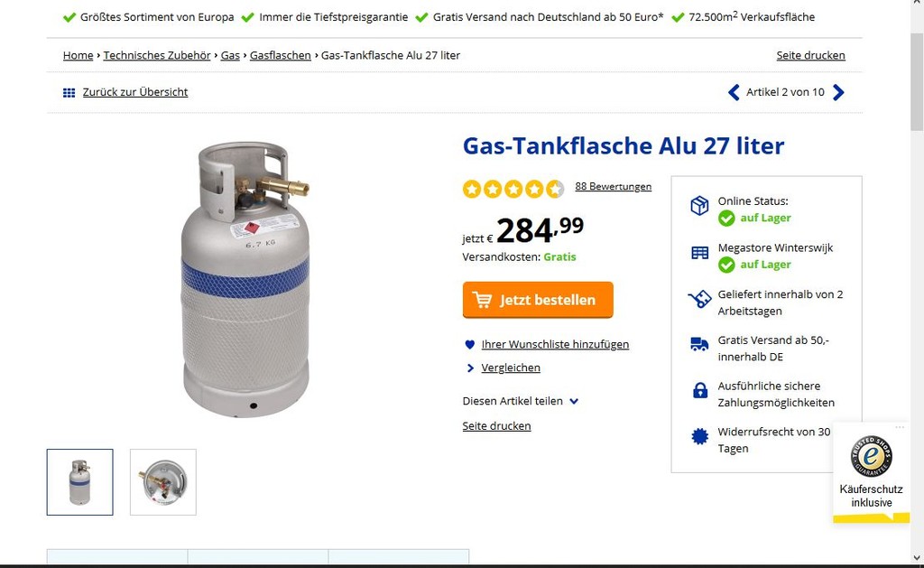The image size is (924, 568).
Task: Open the 88 Bewertungen link
Action: point(613,186)
